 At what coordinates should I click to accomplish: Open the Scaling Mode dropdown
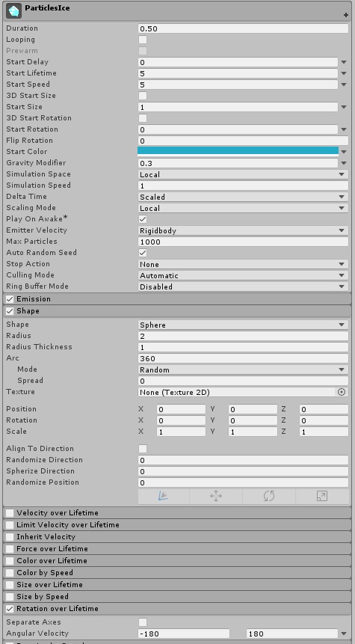click(243, 208)
